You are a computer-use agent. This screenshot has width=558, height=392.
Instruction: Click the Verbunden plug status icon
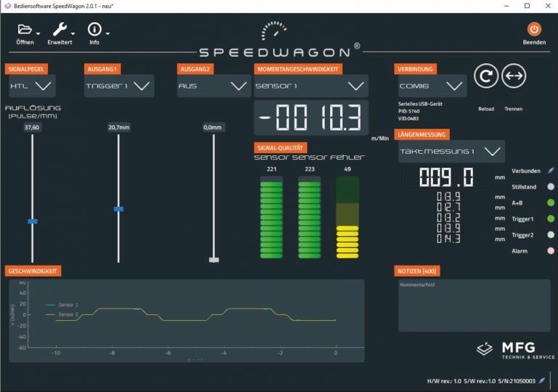point(551,171)
